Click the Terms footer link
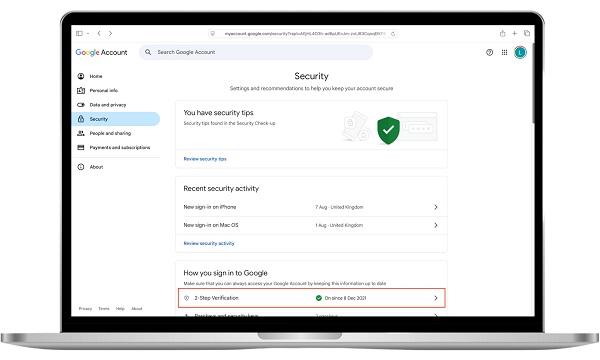 pos(104,308)
